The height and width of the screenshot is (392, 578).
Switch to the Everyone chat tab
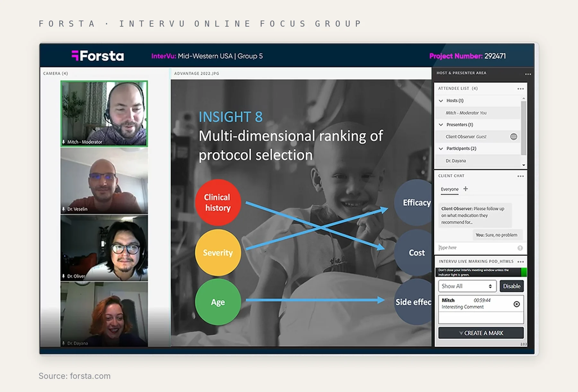pos(450,189)
